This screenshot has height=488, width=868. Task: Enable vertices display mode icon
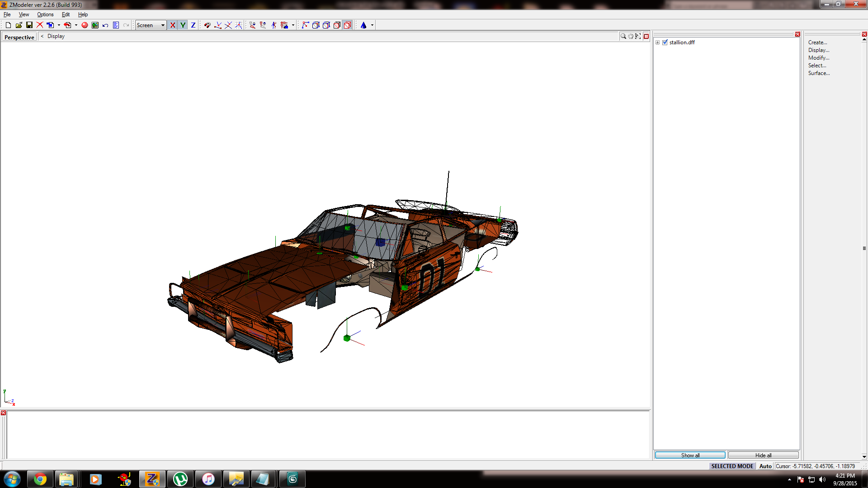(305, 25)
